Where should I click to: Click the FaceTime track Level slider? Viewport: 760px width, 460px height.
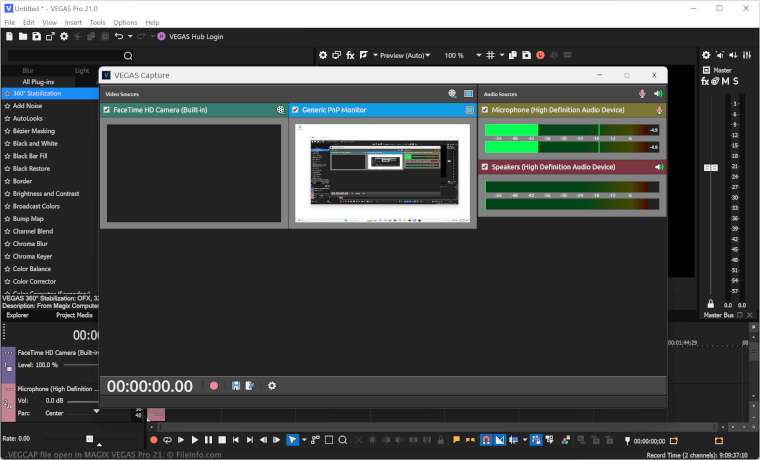[x=81, y=365]
